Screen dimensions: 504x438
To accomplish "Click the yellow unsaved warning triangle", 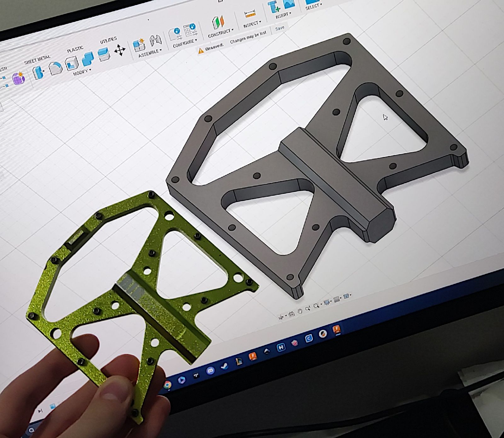I will [201, 50].
